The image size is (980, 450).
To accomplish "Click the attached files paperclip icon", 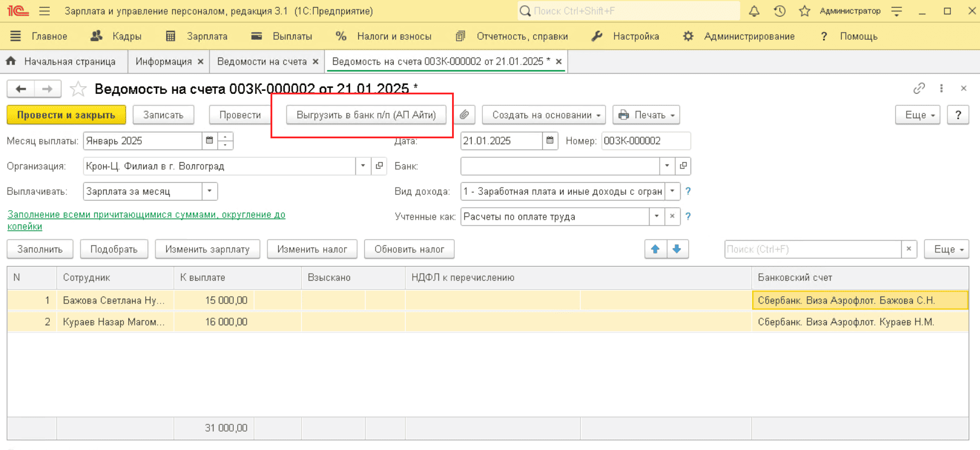I will coord(464,115).
